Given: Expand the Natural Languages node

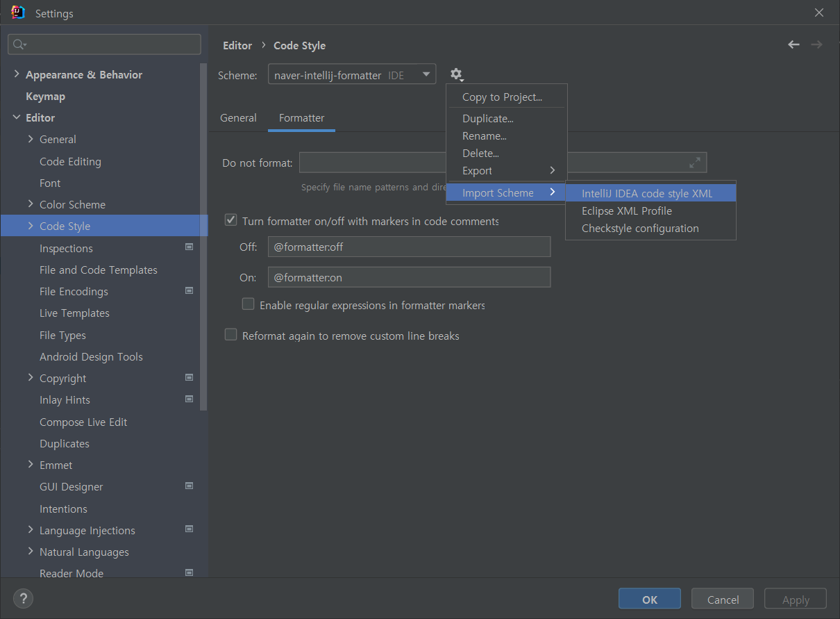Looking at the screenshot, I should pos(31,551).
